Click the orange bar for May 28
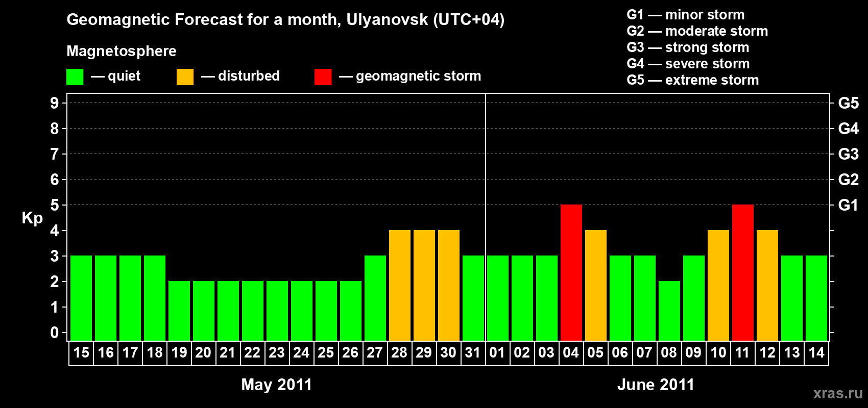868x408 pixels. (x=400, y=286)
